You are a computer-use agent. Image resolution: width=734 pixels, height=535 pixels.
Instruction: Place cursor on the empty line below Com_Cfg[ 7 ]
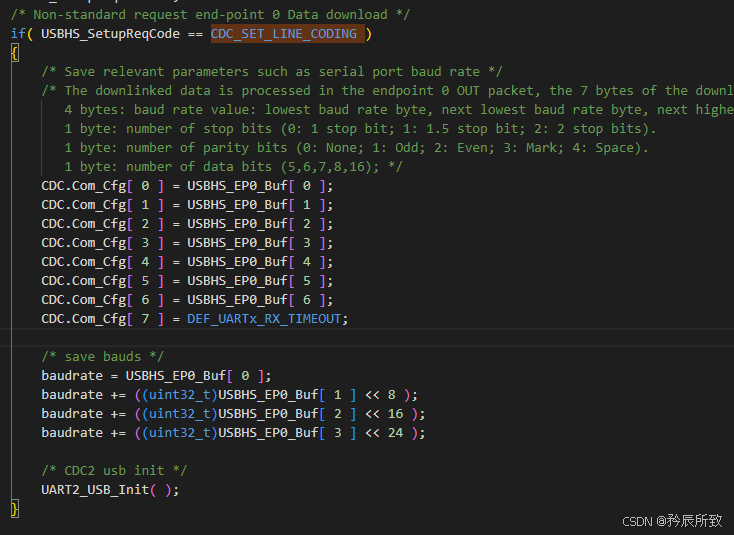point(367,337)
